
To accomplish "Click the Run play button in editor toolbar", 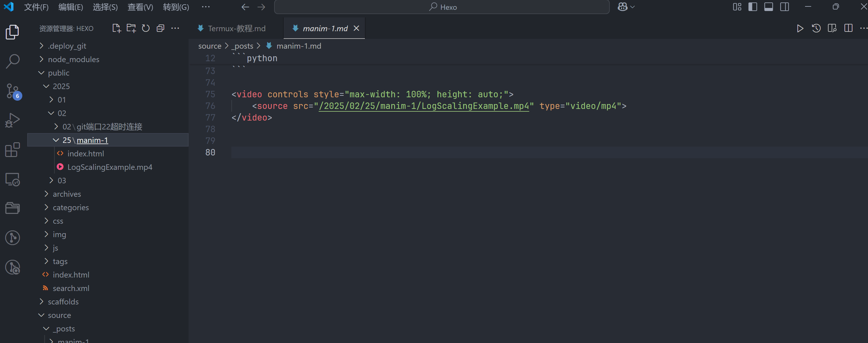I will tap(800, 28).
